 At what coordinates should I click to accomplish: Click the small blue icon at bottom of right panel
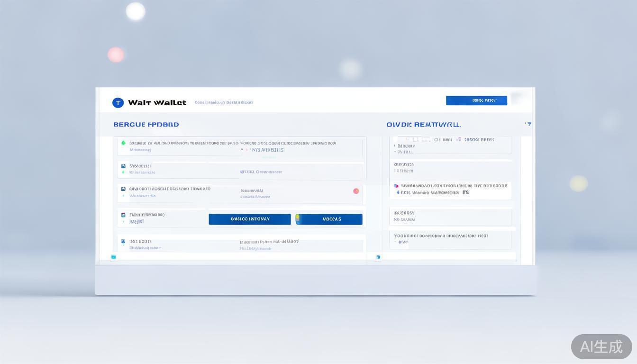(378, 257)
